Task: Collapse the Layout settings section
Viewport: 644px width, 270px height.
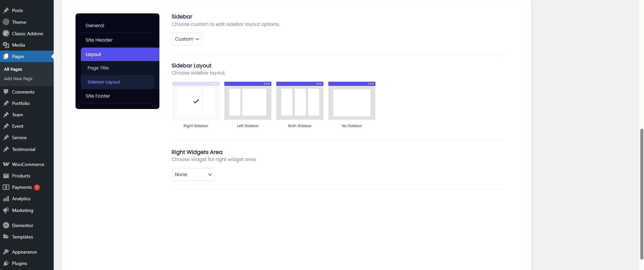Action: [120, 54]
